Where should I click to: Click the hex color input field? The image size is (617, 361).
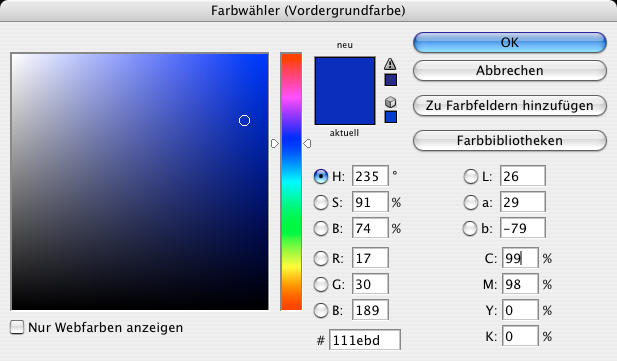(365, 340)
